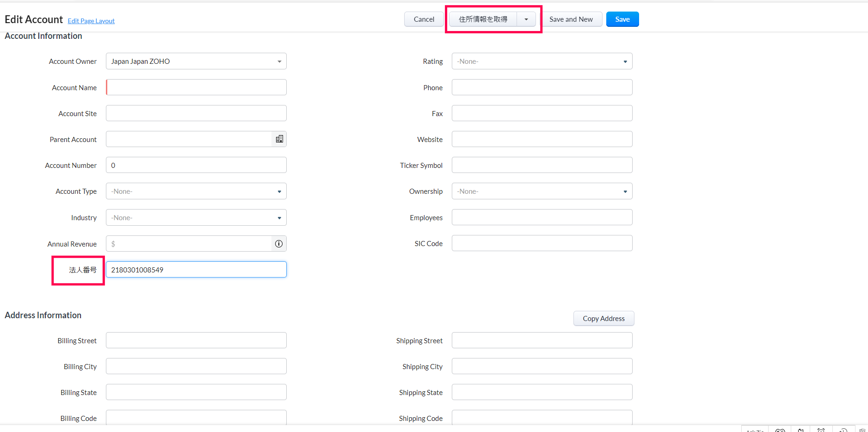
Task: Open the gamescope controller icon in bottom bar
Action: tap(780, 430)
